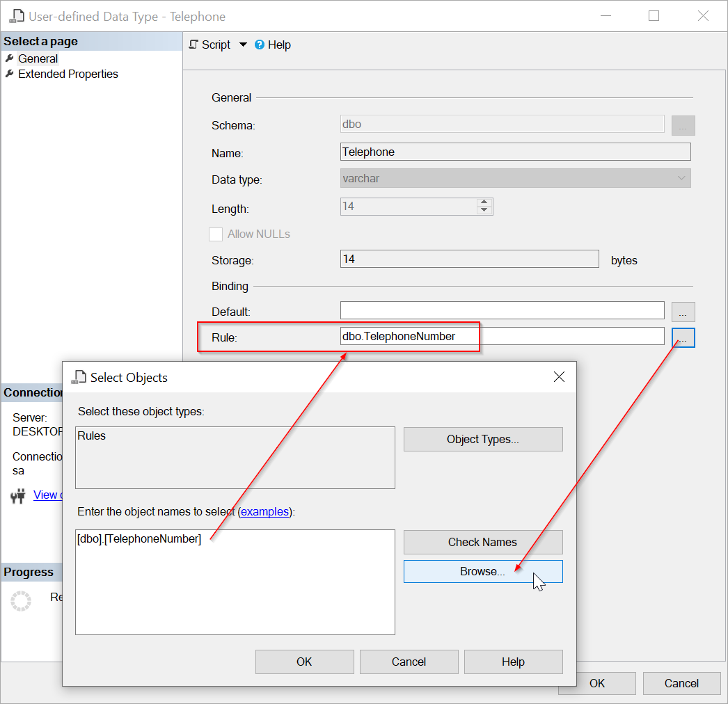
Task: Click the Object Types button
Action: point(483,439)
